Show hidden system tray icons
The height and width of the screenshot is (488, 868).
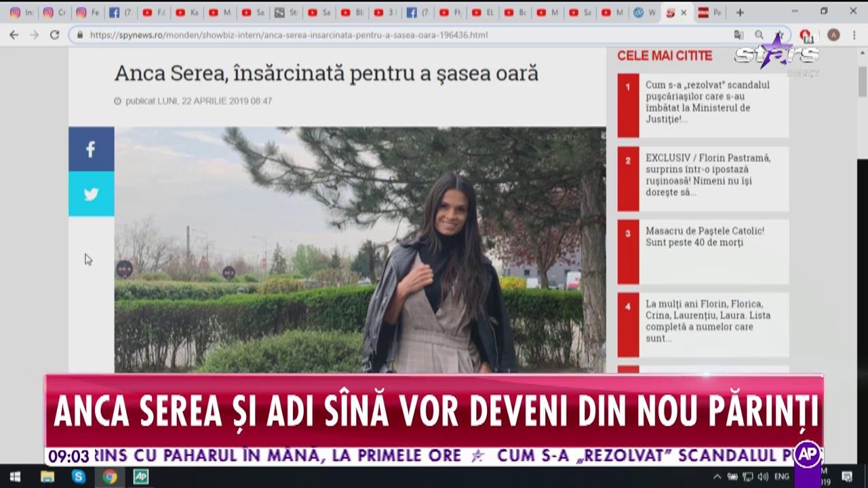718,476
